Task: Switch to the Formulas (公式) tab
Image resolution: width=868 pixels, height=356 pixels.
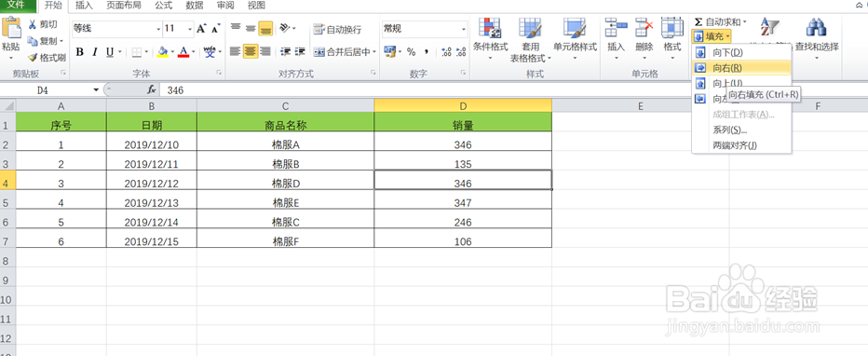Action: pyautogui.click(x=163, y=6)
